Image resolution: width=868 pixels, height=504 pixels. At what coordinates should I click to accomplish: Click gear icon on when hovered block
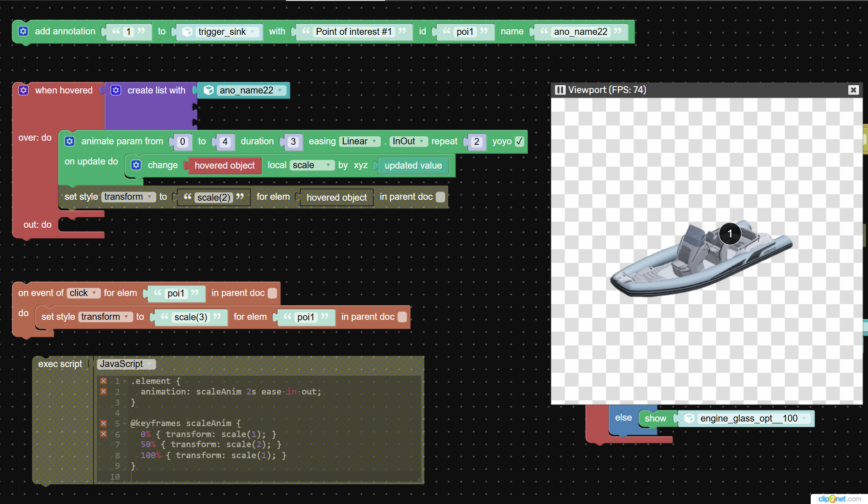click(24, 90)
